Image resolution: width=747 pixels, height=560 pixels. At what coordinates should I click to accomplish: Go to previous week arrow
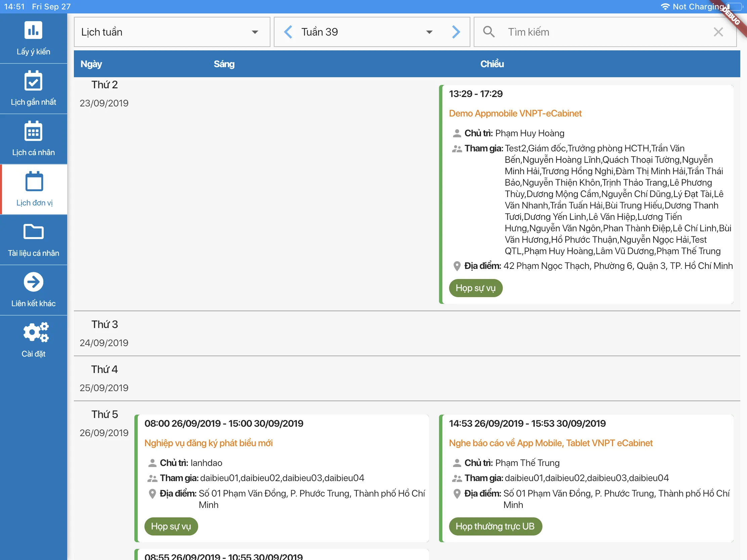click(x=288, y=32)
